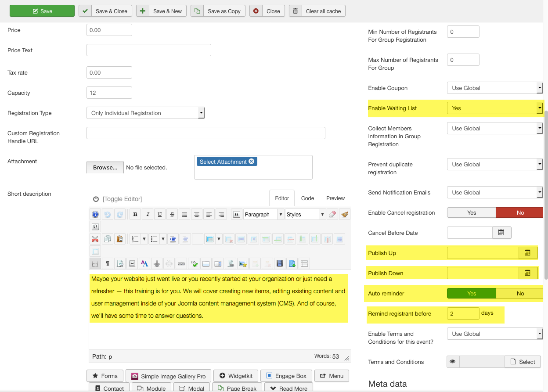The width and height of the screenshot is (548, 392).
Task: Set Auto reminder to No
Action: click(520, 293)
